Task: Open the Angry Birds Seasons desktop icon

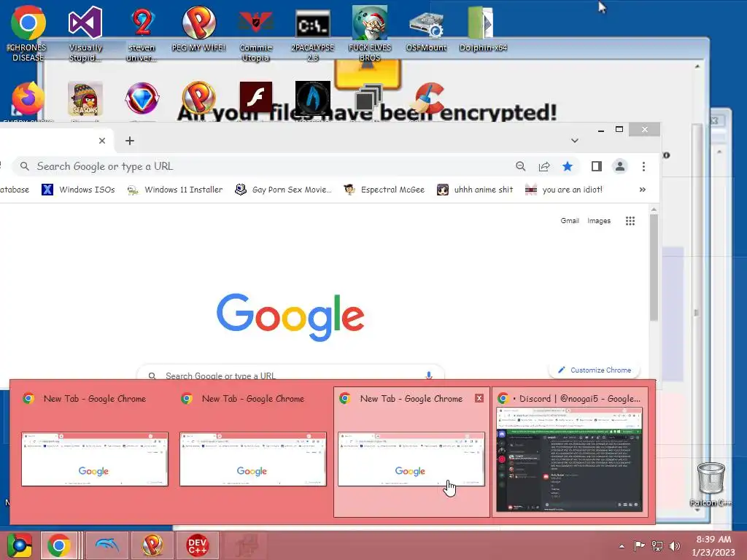Action: pyautogui.click(x=85, y=99)
